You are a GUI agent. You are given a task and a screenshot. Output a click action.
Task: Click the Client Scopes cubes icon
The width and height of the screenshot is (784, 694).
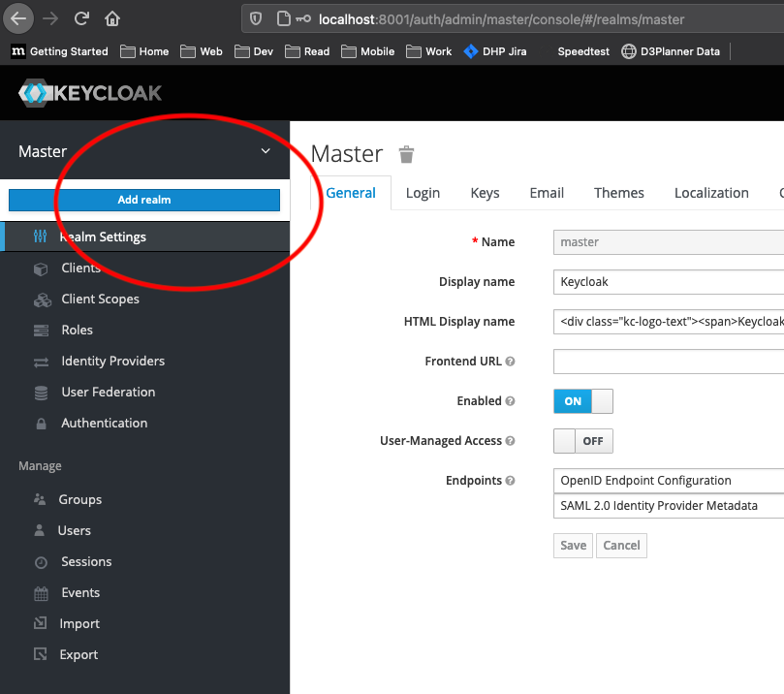(x=43, y=300)
